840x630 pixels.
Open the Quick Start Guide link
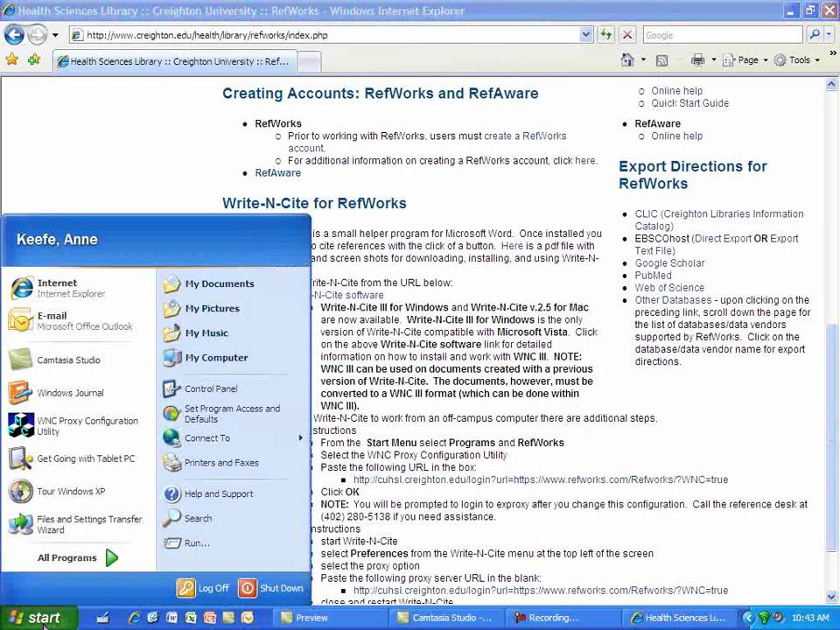click(x=689, y=103)
